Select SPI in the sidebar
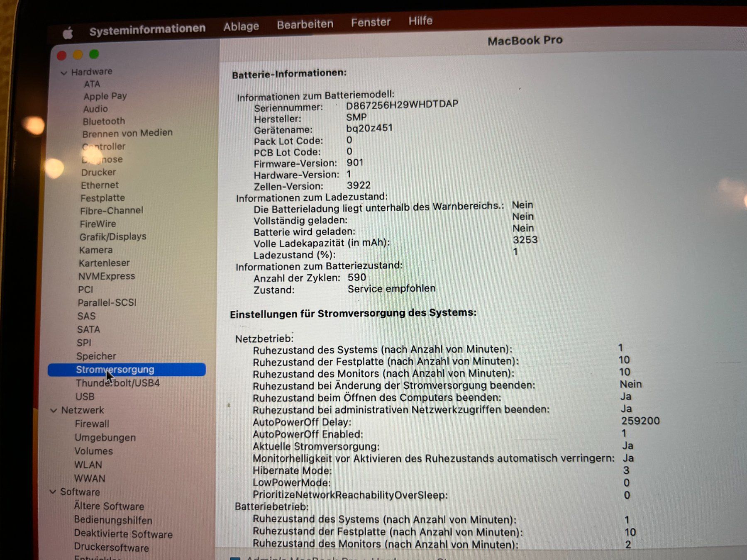Screen dimensions: 747x560 84,343
